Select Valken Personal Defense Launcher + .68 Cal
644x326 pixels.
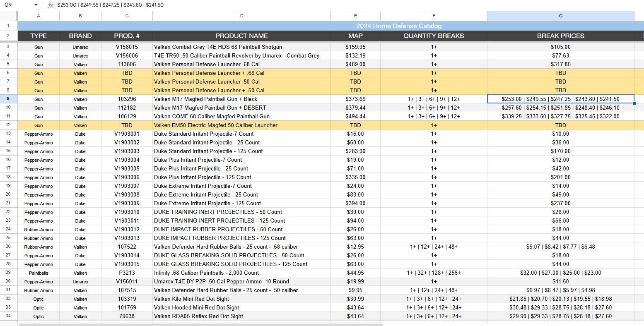pos(241,73)
